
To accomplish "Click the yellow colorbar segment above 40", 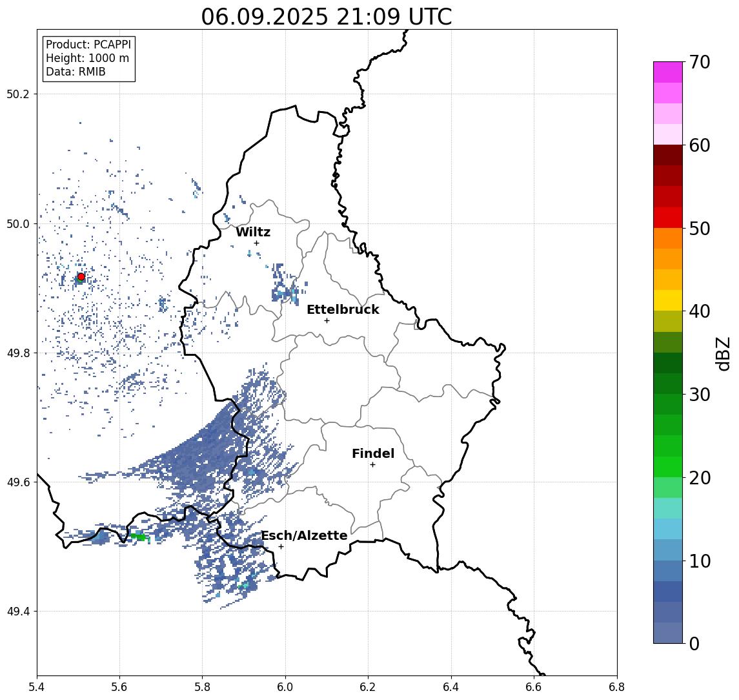I will (x=668, y=300).
